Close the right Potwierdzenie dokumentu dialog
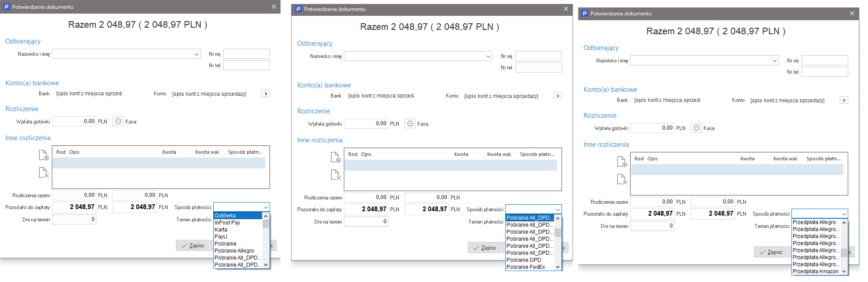The image size is (868, 282). click(852, 13)
